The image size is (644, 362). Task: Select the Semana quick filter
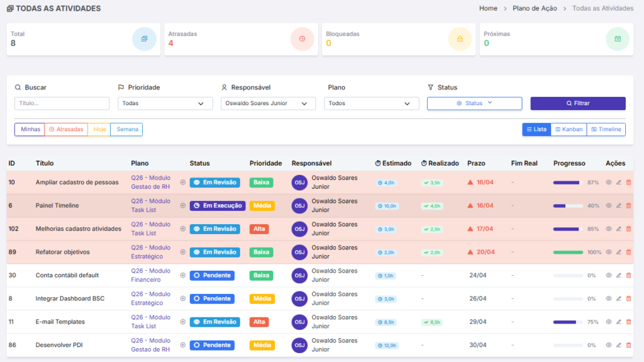(x=127, y=129)
